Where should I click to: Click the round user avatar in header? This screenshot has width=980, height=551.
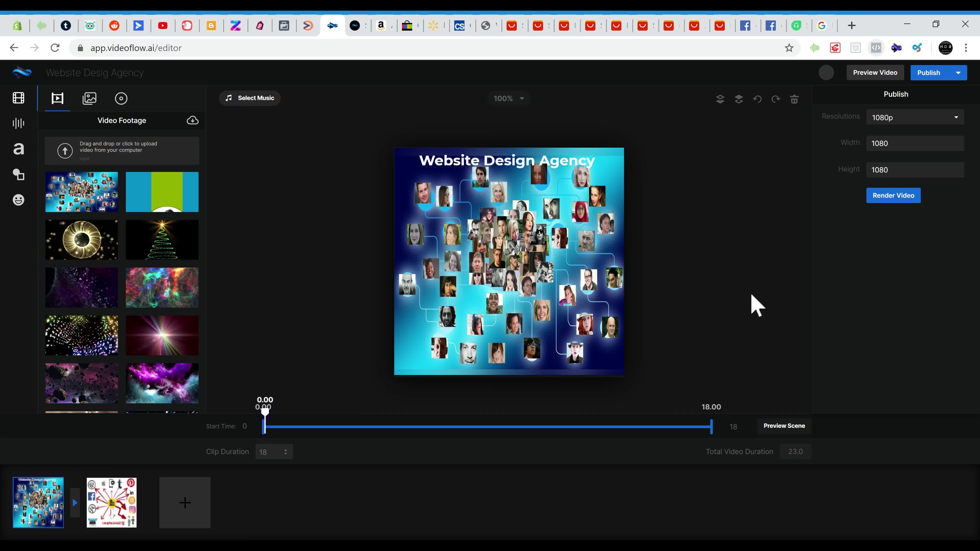click(826, 73)
